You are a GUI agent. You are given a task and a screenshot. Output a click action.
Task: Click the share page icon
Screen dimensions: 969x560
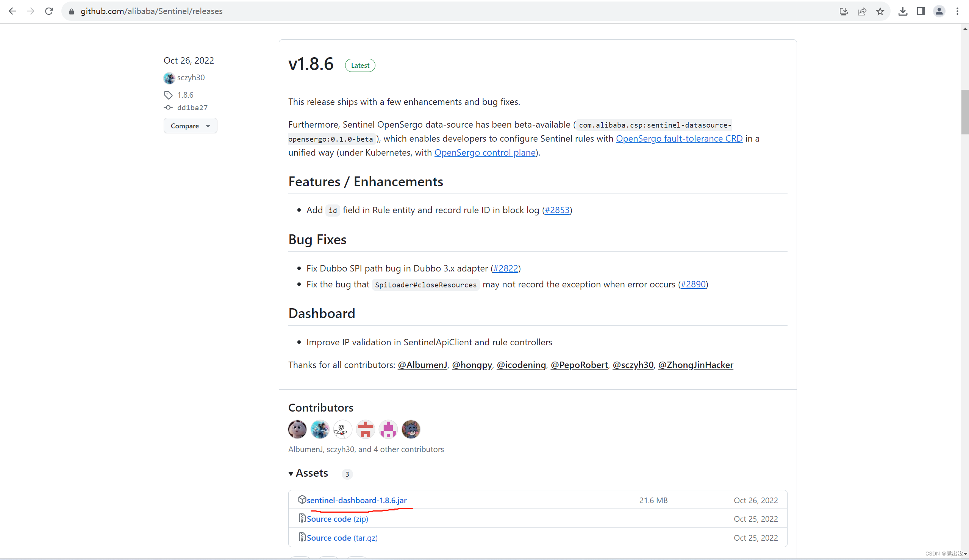pos(862,11)
